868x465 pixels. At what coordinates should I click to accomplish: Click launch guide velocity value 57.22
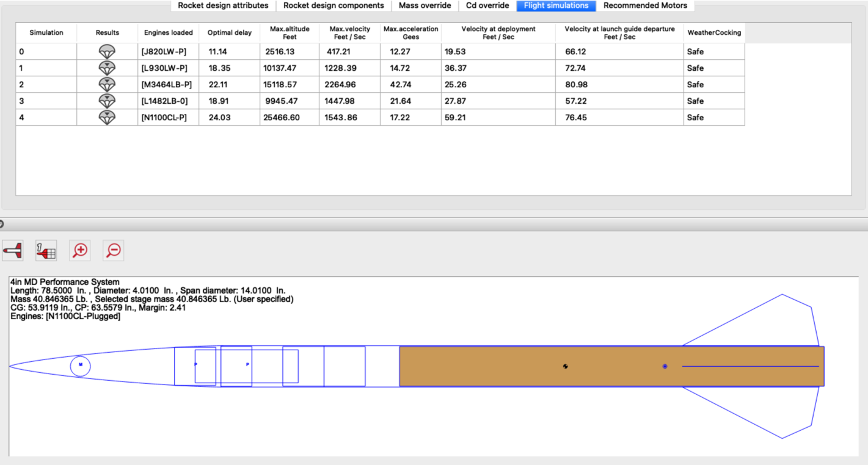click(576, 101)
